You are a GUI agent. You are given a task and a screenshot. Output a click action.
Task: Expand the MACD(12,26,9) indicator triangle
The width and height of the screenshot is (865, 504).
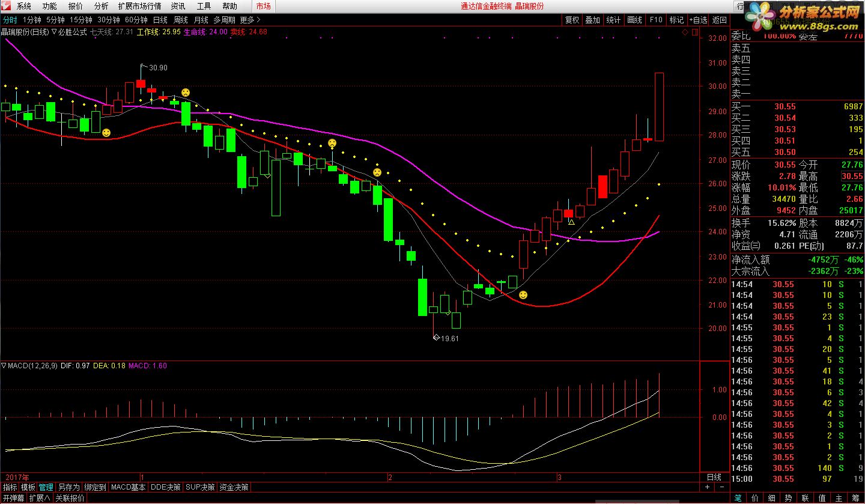(4, 365)
